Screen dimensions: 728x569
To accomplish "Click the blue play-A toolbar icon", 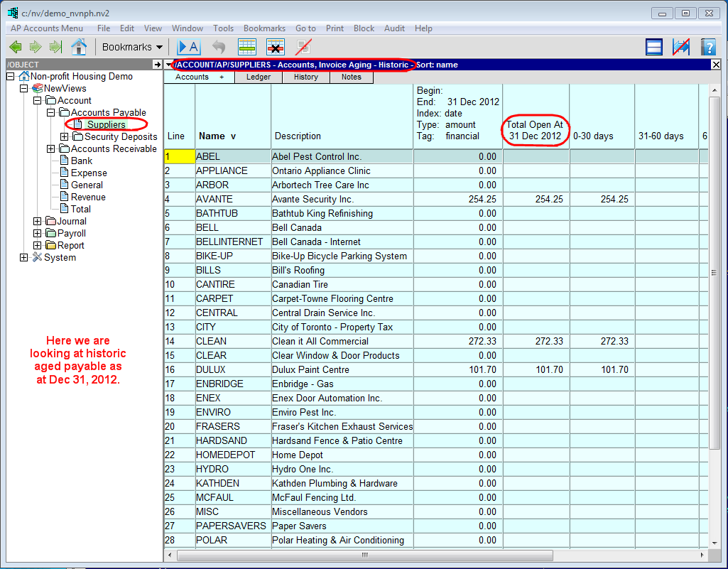I will pos(188,47).
